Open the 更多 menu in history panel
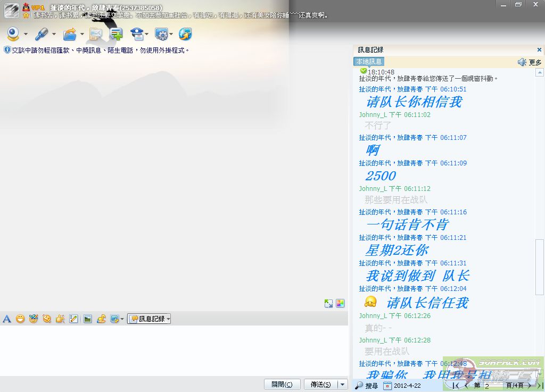545x392 pixels. click(535, 62)
